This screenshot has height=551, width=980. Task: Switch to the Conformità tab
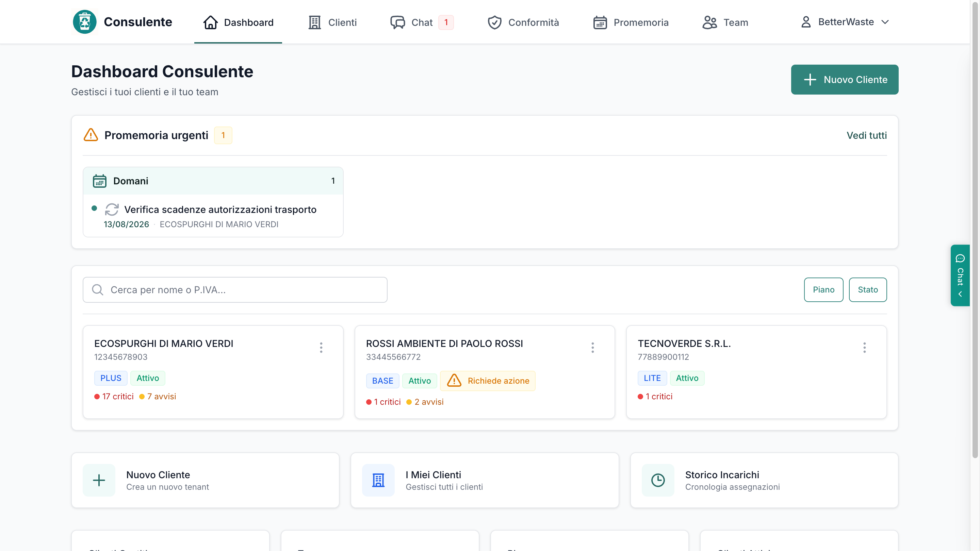pyautogui.click(x=523, y=22)
